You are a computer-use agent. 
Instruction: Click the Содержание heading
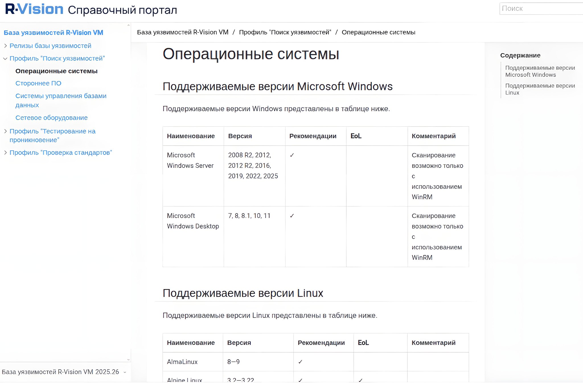520,55
